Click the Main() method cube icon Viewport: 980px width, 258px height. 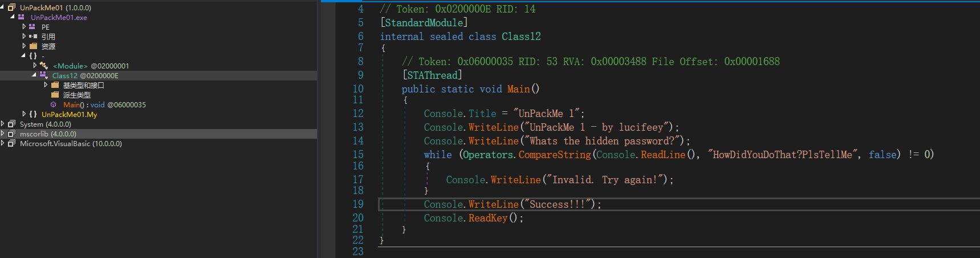coord(54,104)
